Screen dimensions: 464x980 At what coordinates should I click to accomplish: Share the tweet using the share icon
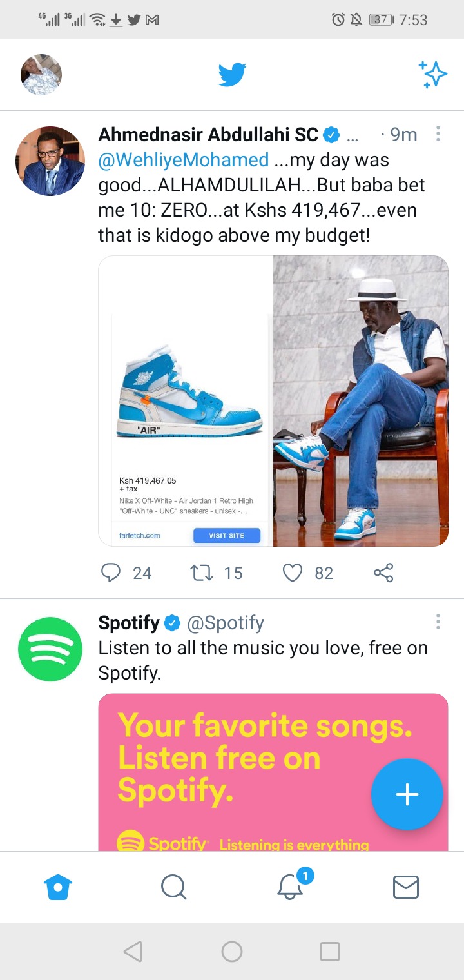(383, 573)
